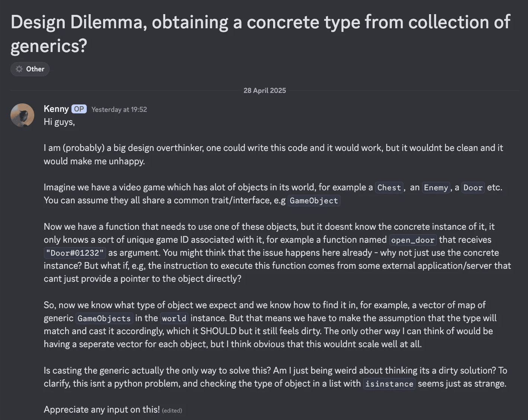Click the "Door#01232" code string
This screenshot has height=420, width=528.
[75, 253]
